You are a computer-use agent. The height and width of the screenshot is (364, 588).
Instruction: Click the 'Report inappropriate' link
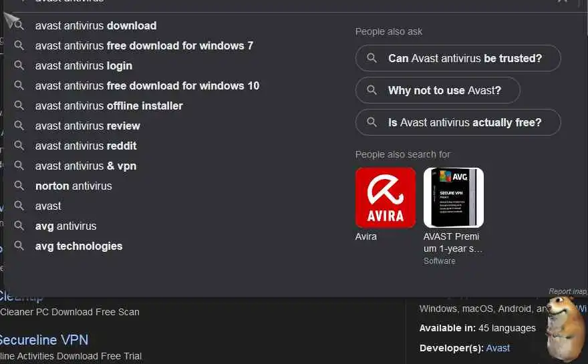[x=568, y=291]
